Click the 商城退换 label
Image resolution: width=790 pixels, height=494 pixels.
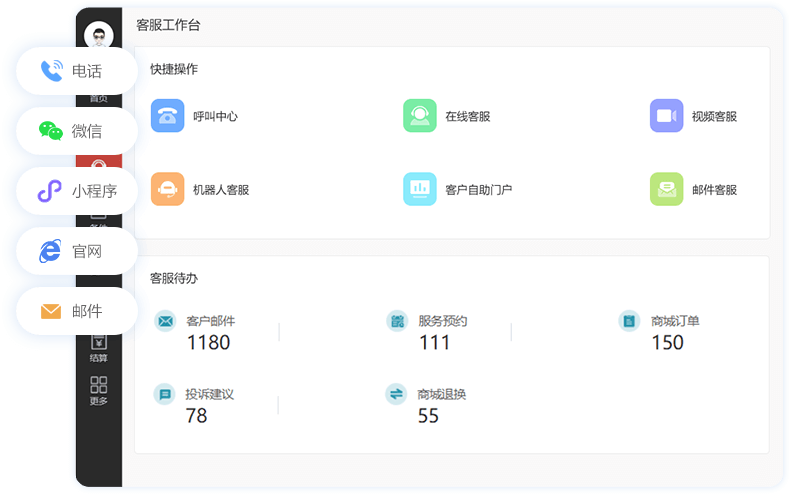pyautogui.click(x=441, y=394)
